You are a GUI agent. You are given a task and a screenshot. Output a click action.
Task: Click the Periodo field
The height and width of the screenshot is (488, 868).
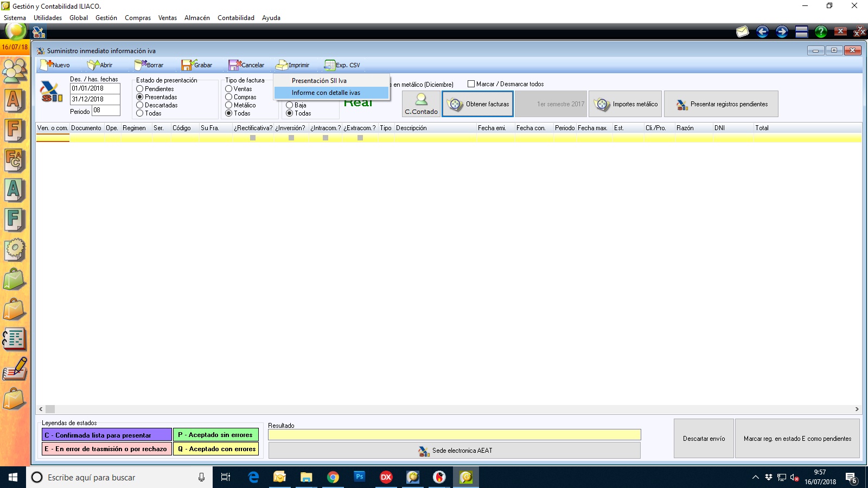click(x=106, y=110)
